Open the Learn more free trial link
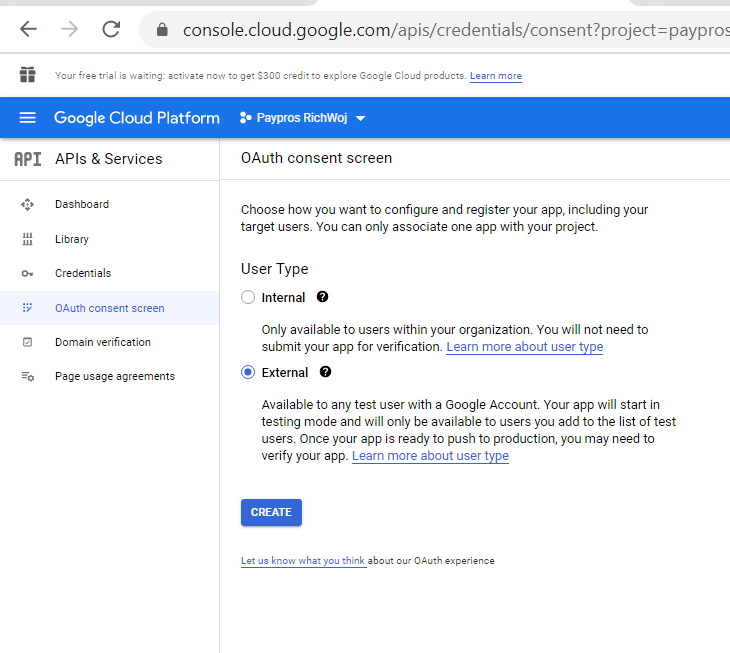The image size is (730, 653). (x=495, y=76)
